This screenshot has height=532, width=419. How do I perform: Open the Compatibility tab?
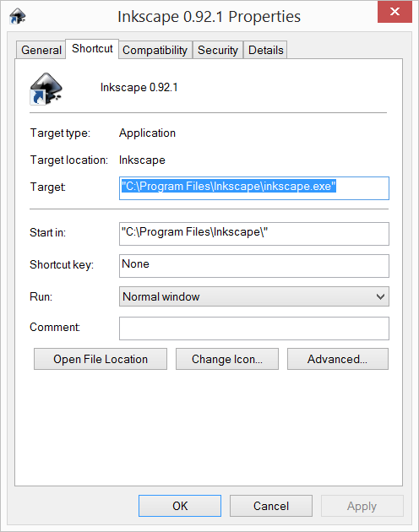[x=155, y=50]
